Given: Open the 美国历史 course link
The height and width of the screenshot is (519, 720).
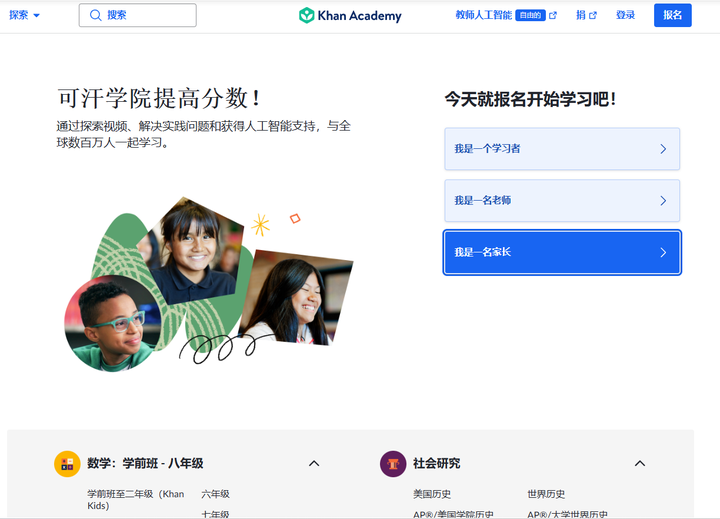Looking at the screenshot, I should coord(432,494).
